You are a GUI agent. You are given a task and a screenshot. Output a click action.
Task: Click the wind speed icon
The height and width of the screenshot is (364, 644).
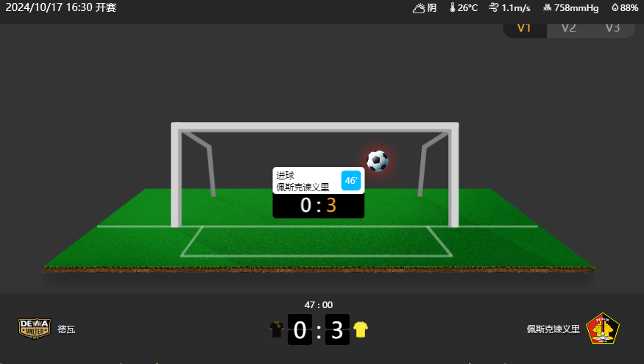click(x=493, y=7)
